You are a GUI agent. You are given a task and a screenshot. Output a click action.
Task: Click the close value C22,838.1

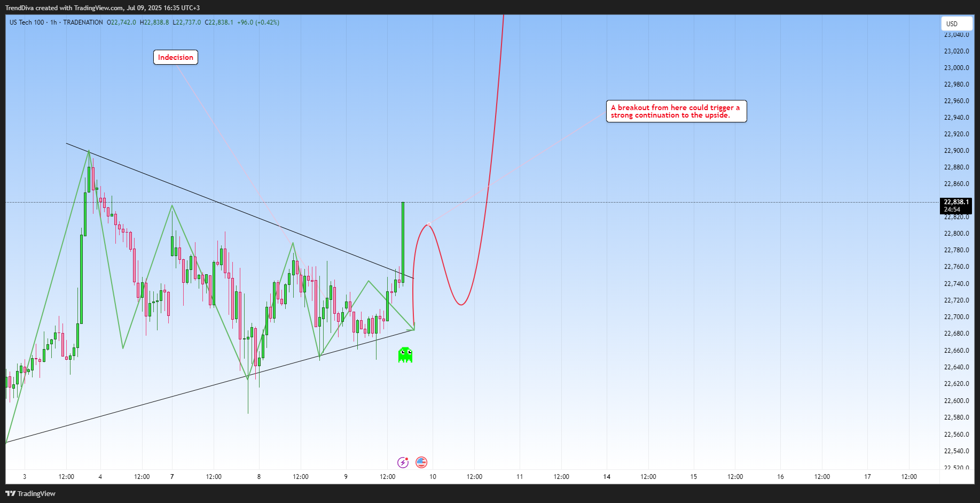pos(219,22)
